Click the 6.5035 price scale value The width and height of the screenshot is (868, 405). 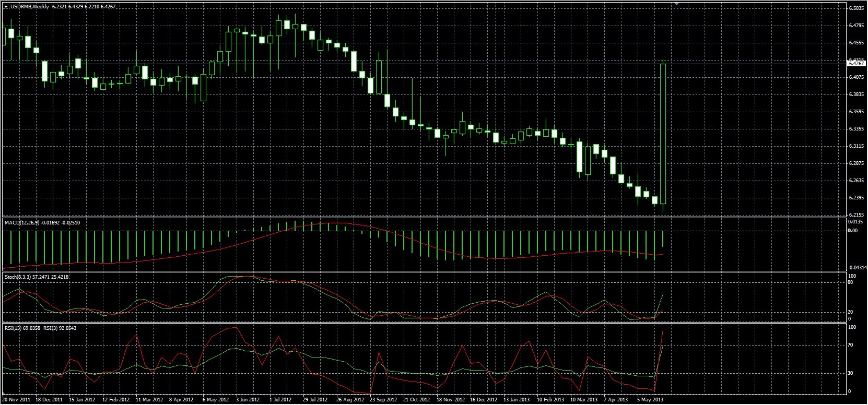[x=856, y=8]
